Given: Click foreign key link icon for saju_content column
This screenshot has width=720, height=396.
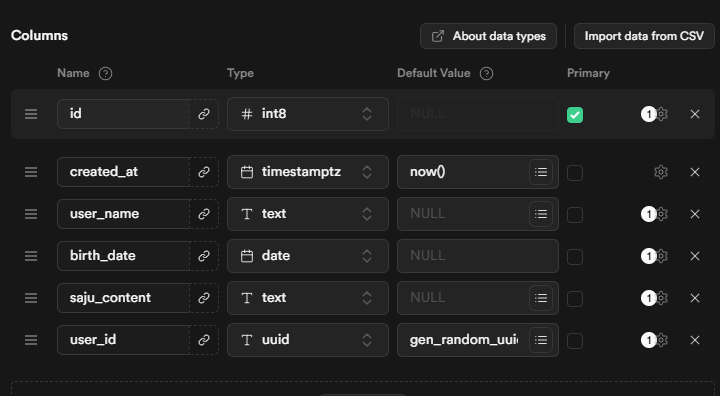Looking at the screenshot, I should [x=204, y=298].
